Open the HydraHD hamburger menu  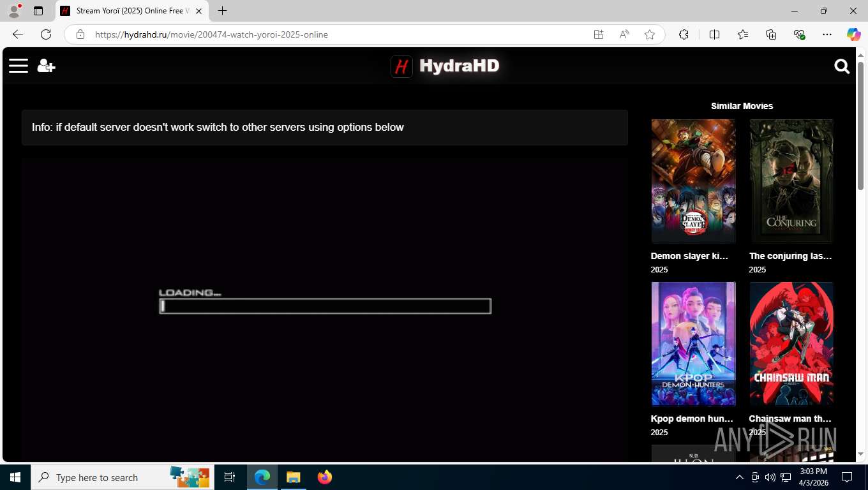coord(19,66)
